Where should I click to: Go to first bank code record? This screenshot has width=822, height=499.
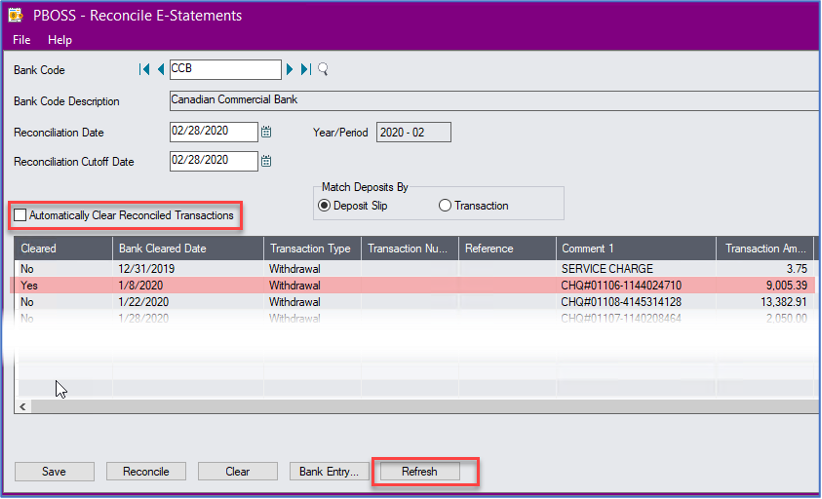[x=144, y=69]
